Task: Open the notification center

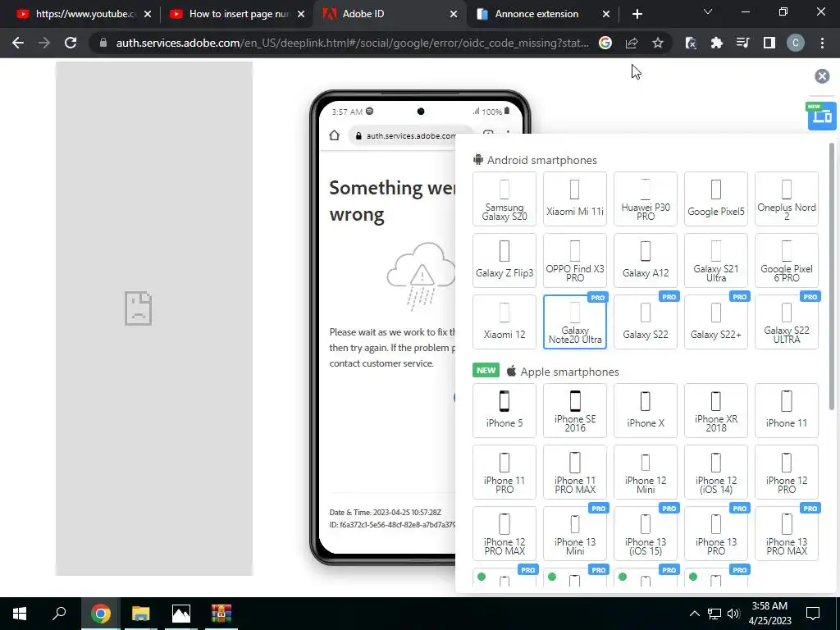Action: pos(813,614)
